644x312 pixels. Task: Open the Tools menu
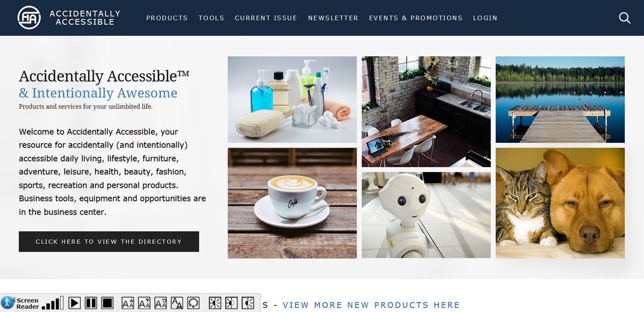pos(211,18)
